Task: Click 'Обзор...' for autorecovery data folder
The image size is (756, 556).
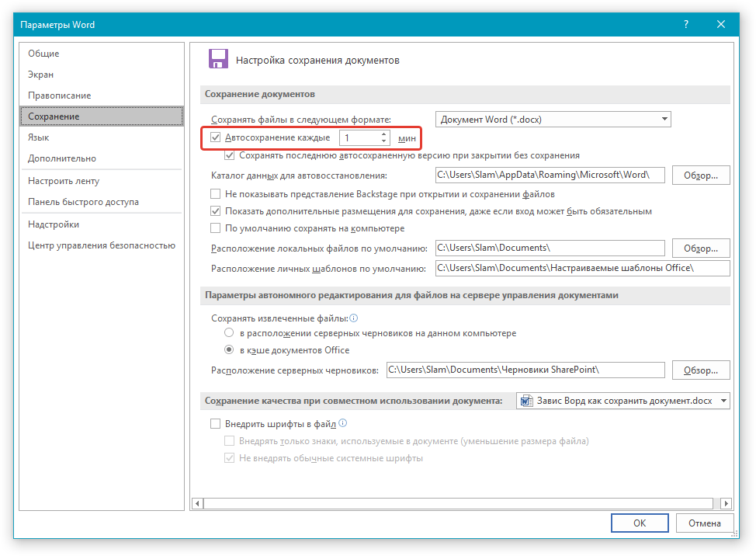Action: click(x=701, y=175)
